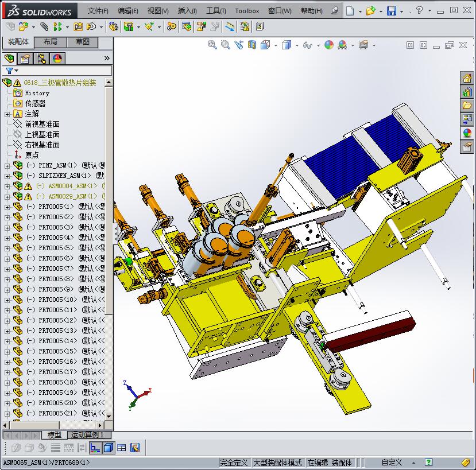This screenshot has height=470, width=476.
Task: Select the 原点 origin item in tree
Action: (32, 155)
